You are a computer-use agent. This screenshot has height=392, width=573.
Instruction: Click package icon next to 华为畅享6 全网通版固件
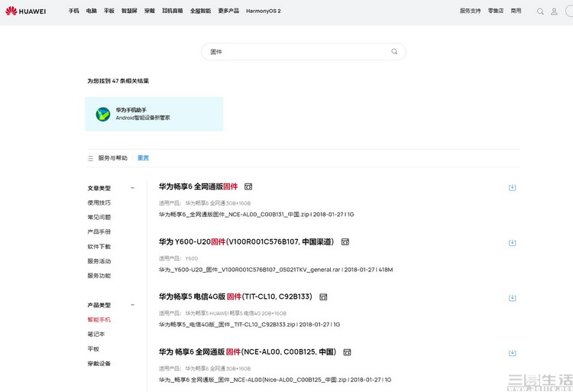(x=248, y=186)
